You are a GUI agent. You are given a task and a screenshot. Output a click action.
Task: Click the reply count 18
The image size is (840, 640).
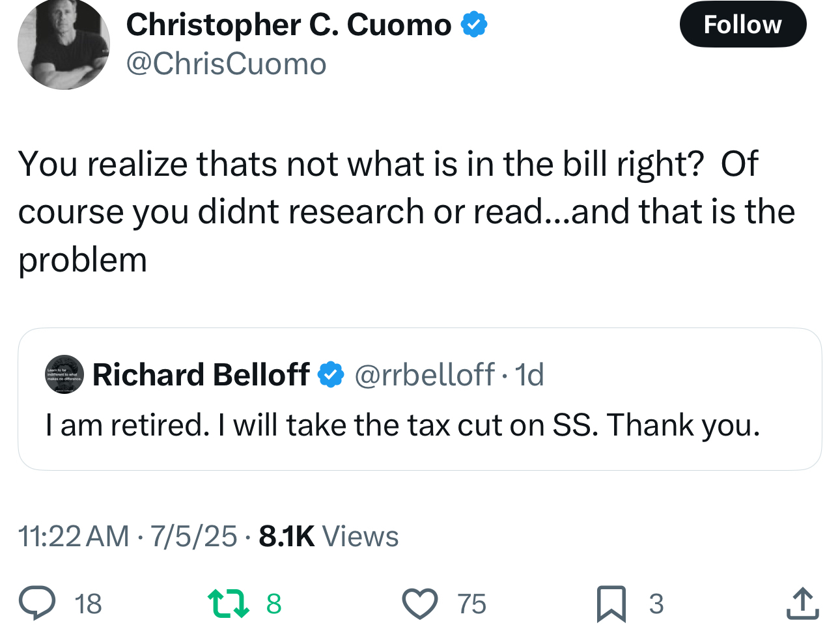pos(89,604)
